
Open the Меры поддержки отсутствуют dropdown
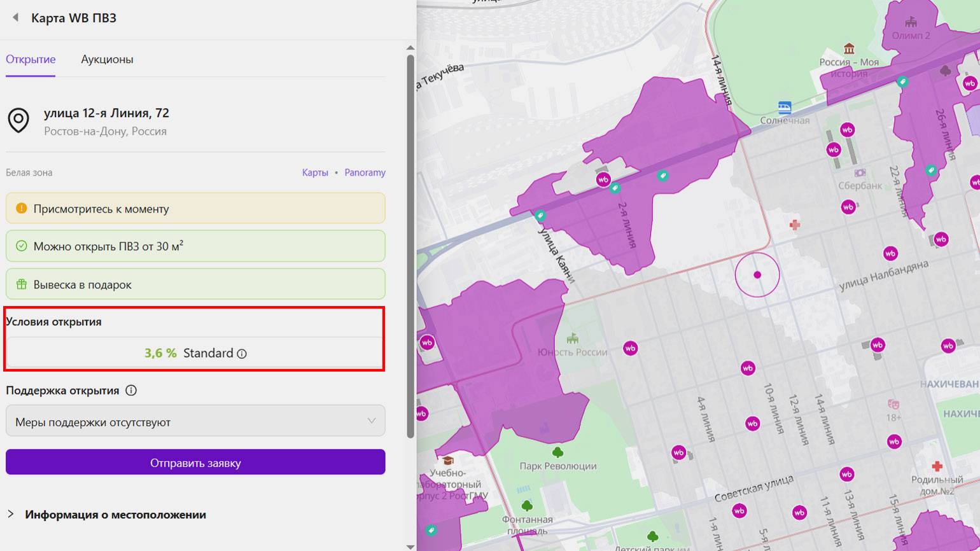coord(195,421)
